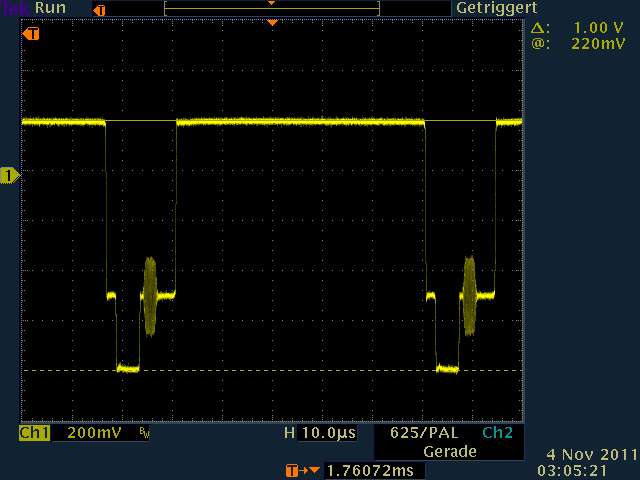Select the Ch2 trigger source label
Viewport: 640px width, 480px height.
coord(495,434)
